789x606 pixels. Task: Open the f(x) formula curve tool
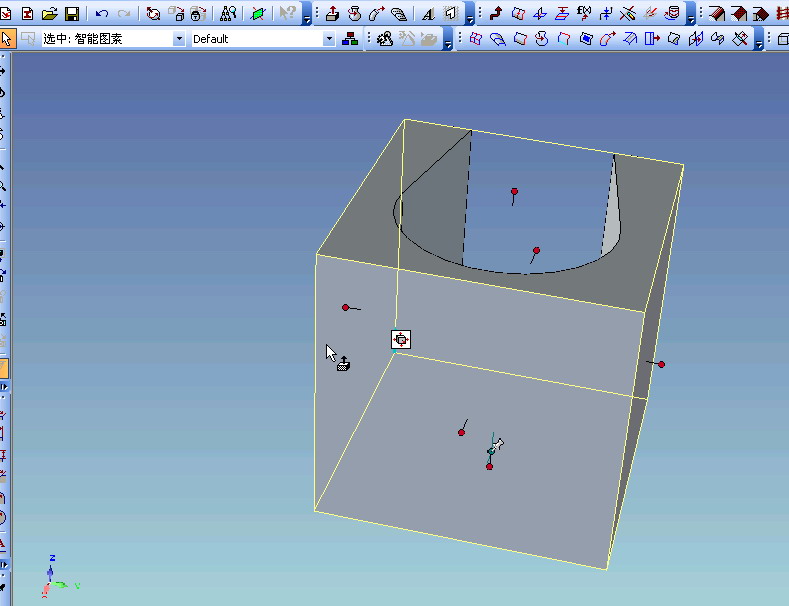pos(584,13)
